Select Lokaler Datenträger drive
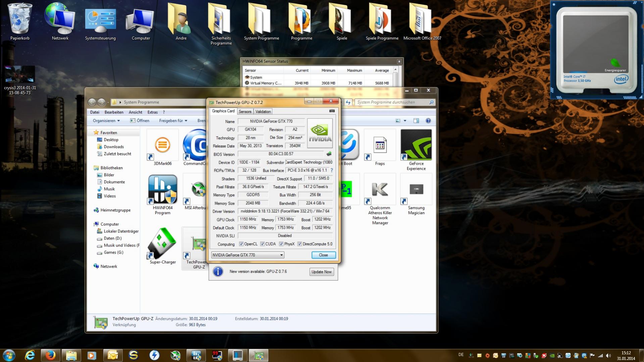Screen dimensions: 644x362 (x=121, y=231)
